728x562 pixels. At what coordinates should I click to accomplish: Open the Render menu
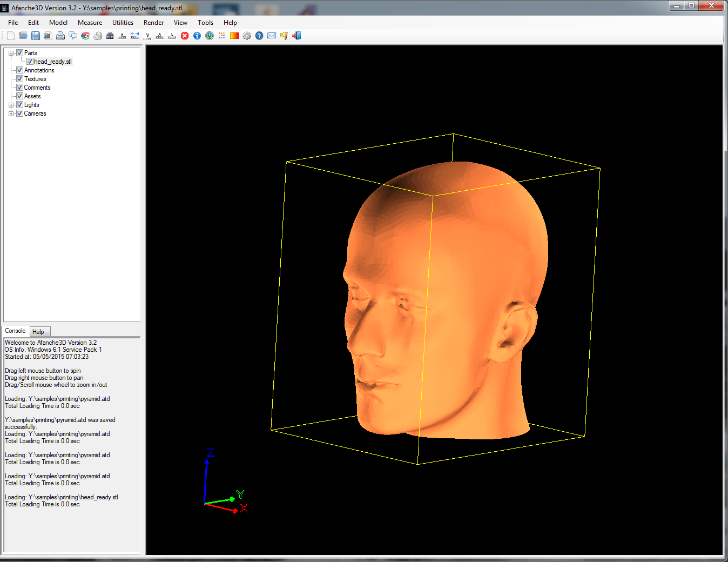[x=153, y=23]
